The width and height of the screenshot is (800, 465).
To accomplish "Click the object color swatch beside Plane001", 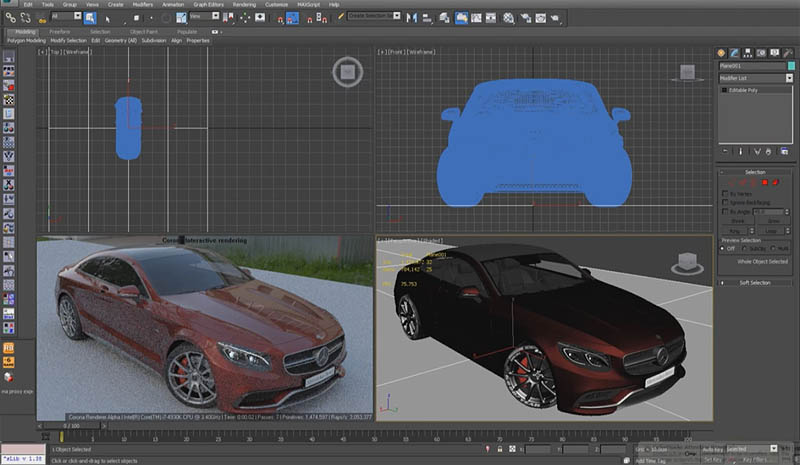I will [791, 66].
